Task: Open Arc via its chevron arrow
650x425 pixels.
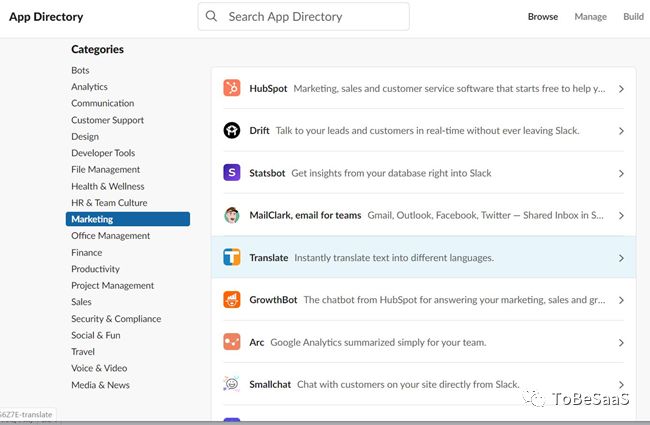Action: point(621,342)
